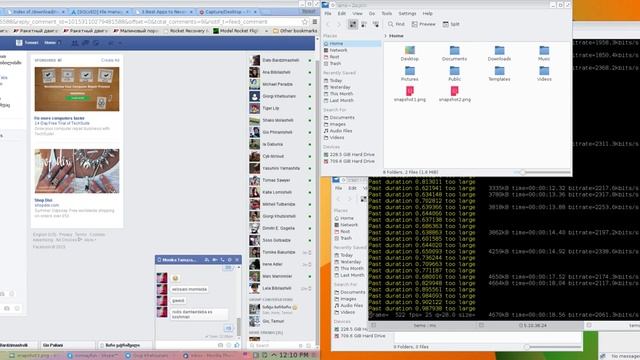Open Go menu in Dolphin
The image size is (640, 360).
click(372, 13)
